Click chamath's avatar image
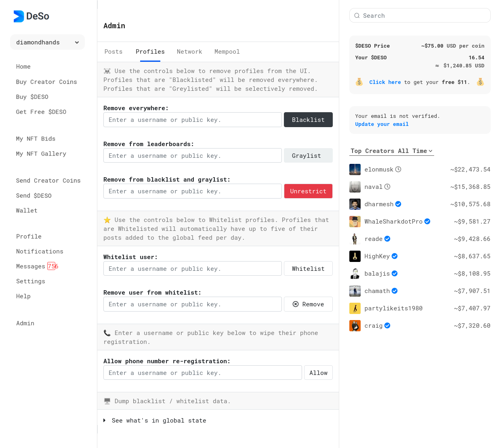Image resolution: width=504 pixels, height=448 pixels. pos(355,291)
